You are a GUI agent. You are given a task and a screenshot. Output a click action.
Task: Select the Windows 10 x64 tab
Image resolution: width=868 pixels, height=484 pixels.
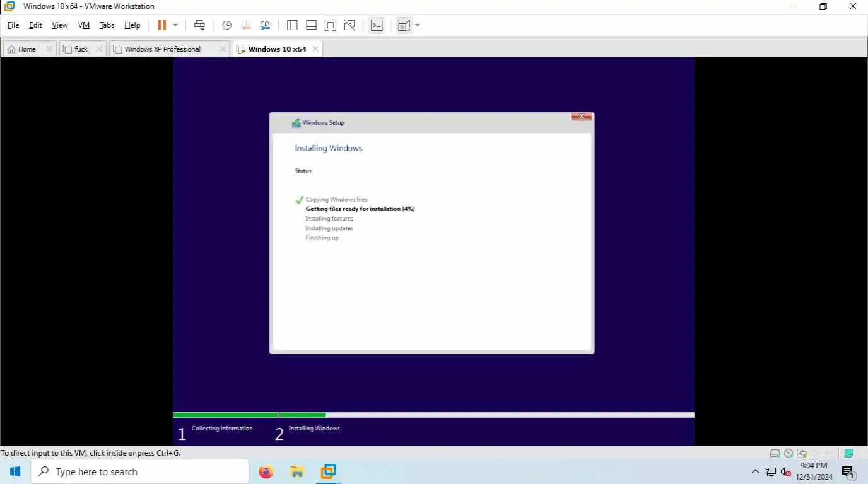coord(277,49)
